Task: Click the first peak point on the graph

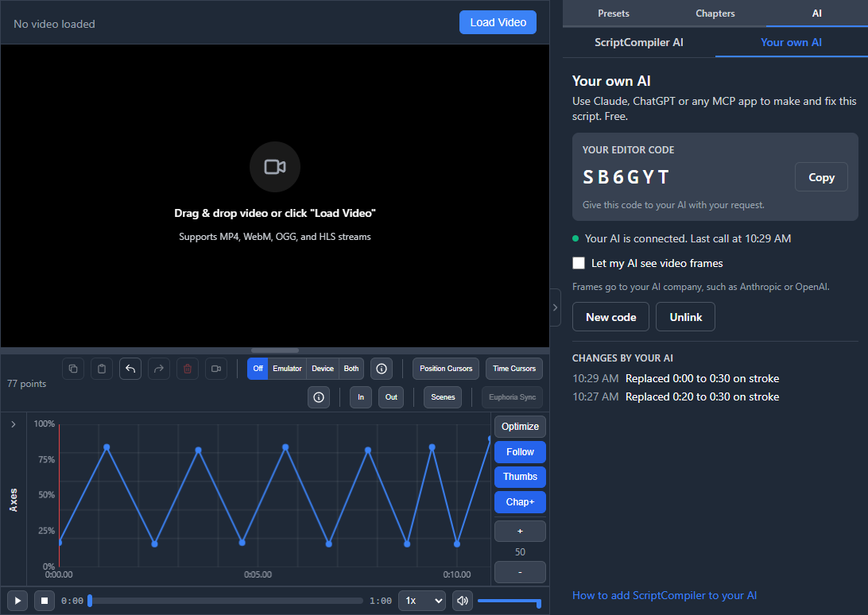Action: [107, 447]
